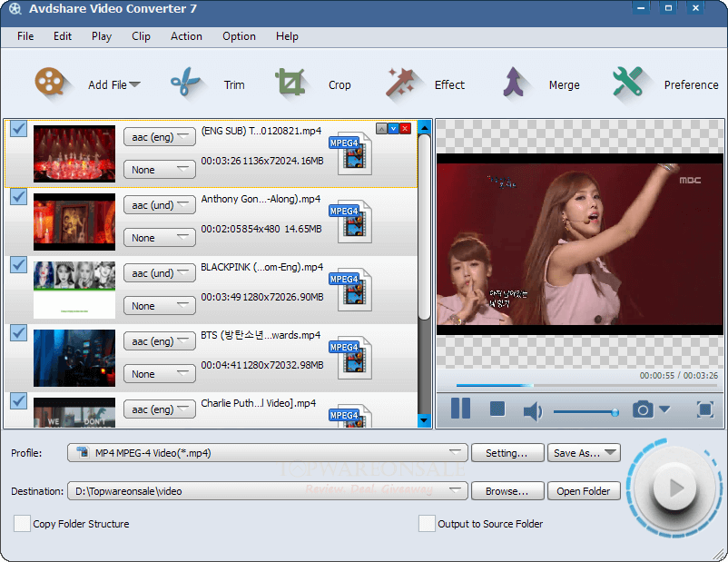Open the Clip menu
The image size is (728, 562).
point(141,36)
